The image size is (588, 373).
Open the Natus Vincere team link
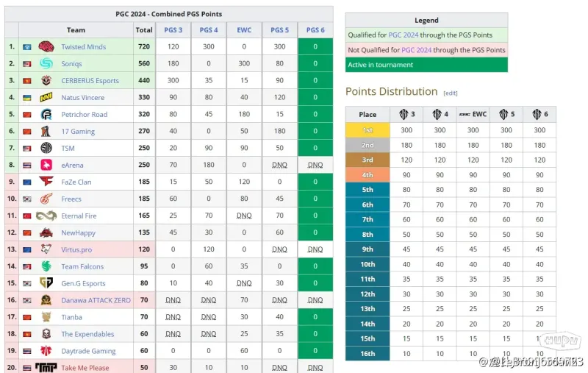83,98
